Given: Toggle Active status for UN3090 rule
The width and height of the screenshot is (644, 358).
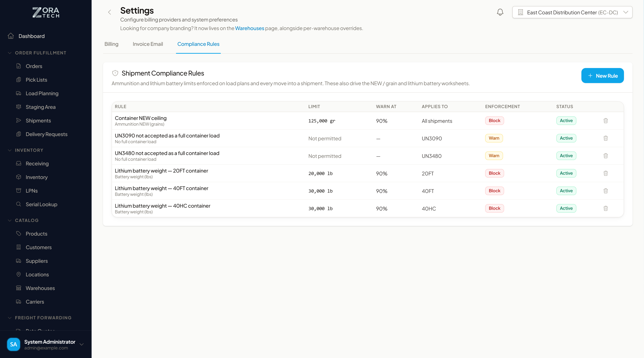Looking at the screenshot, I should click(566, 138).
